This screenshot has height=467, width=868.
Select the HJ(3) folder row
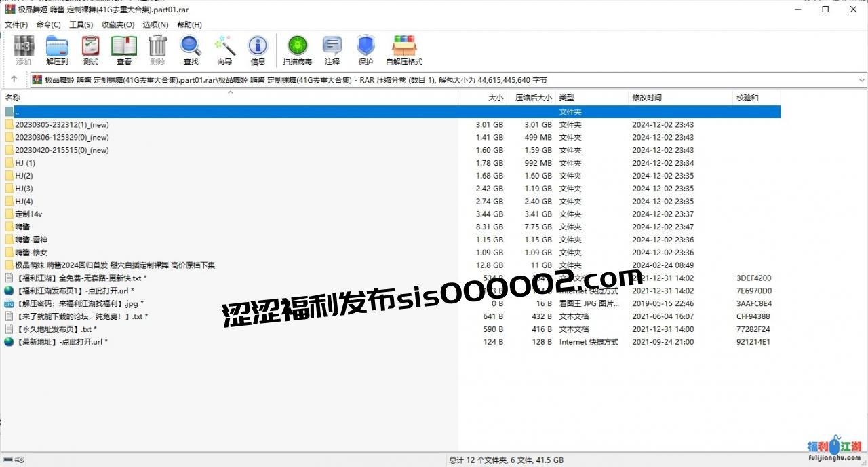(392, 189)
